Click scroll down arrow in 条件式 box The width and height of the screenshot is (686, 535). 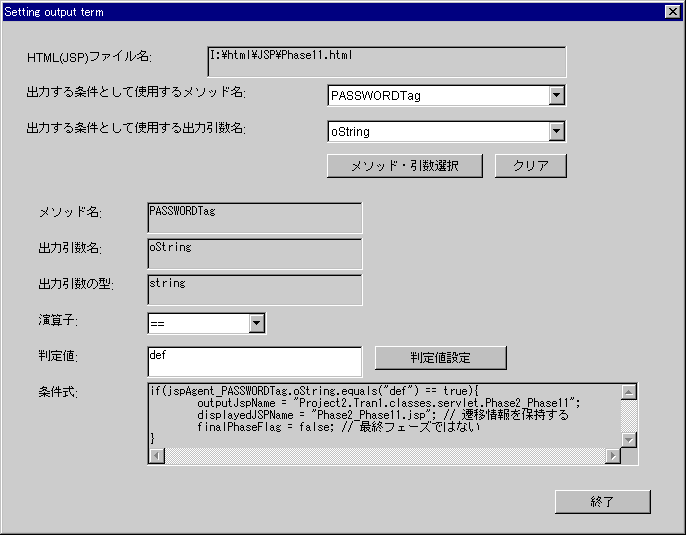click(x=629, y=440)
